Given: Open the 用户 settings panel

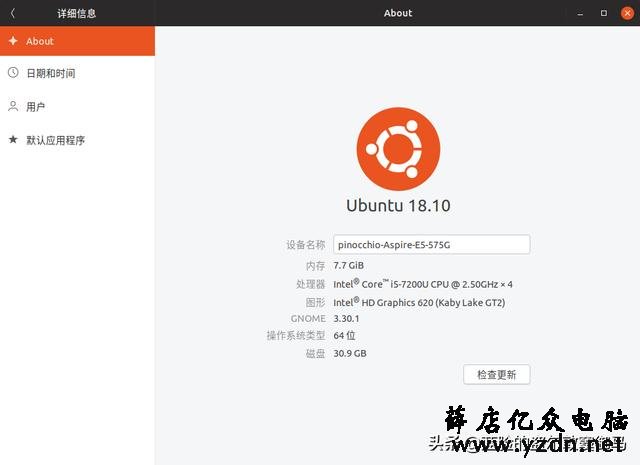Looking at the screenshot, I should (77, 107).
